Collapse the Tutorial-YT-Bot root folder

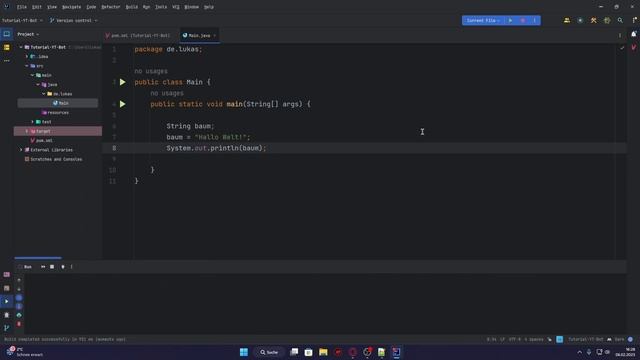point(21,47)
